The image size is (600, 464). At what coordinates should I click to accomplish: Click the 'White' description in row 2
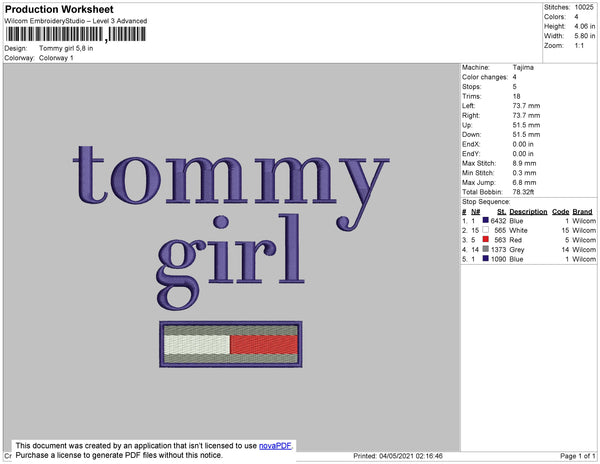click(518, 230)
